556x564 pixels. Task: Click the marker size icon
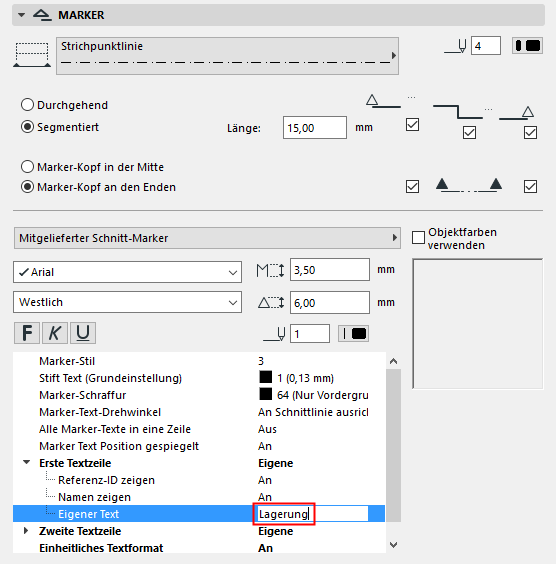271,303
